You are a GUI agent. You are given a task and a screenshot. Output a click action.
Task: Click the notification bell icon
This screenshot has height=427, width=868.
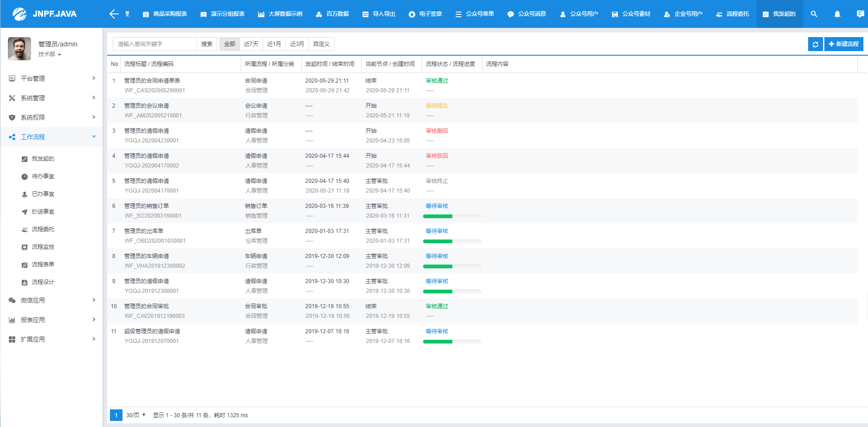[837, 14]
